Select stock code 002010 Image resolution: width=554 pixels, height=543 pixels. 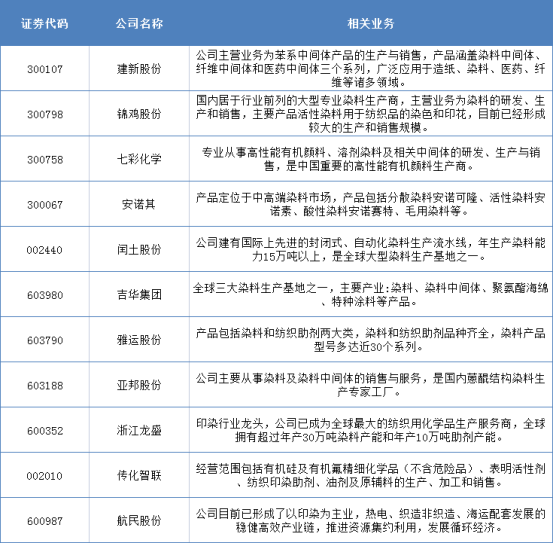(x=44, y=476)
